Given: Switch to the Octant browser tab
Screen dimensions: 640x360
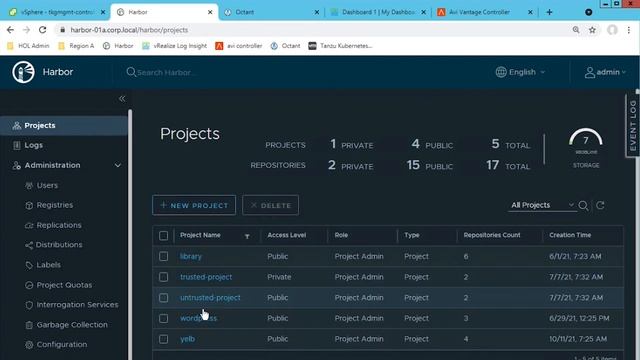Looking at the screenshot, I should (271, 12).
